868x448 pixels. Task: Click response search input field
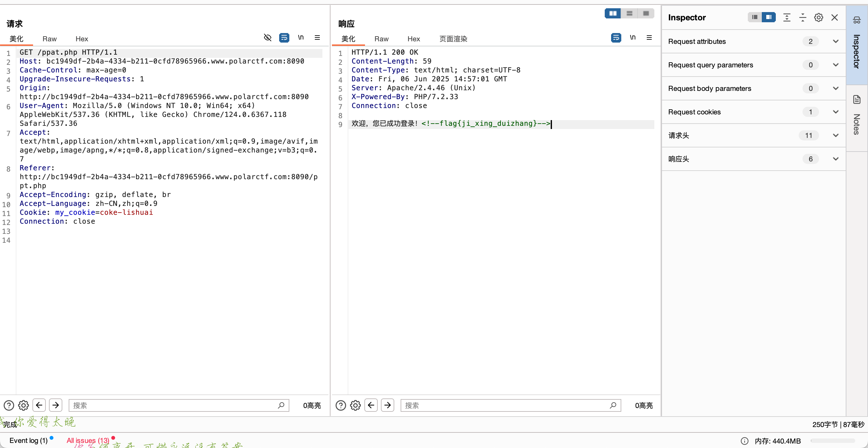click(x=506, y=405)
